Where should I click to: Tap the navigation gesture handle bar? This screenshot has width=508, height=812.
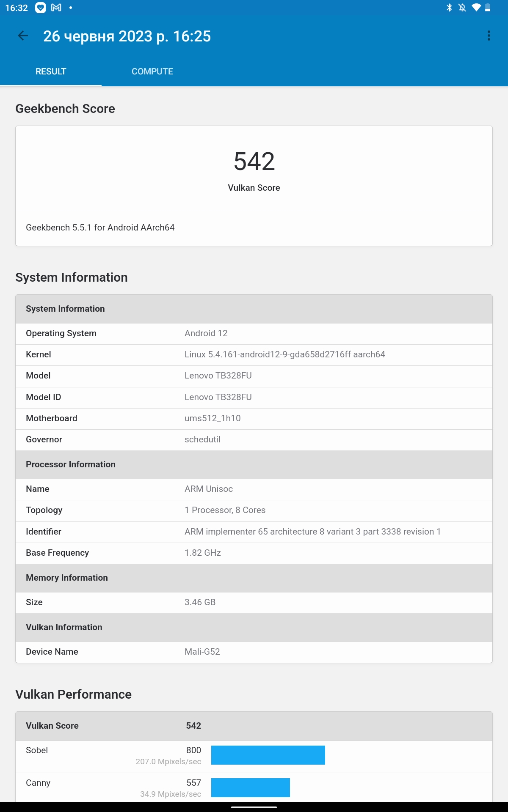[254, 807]
